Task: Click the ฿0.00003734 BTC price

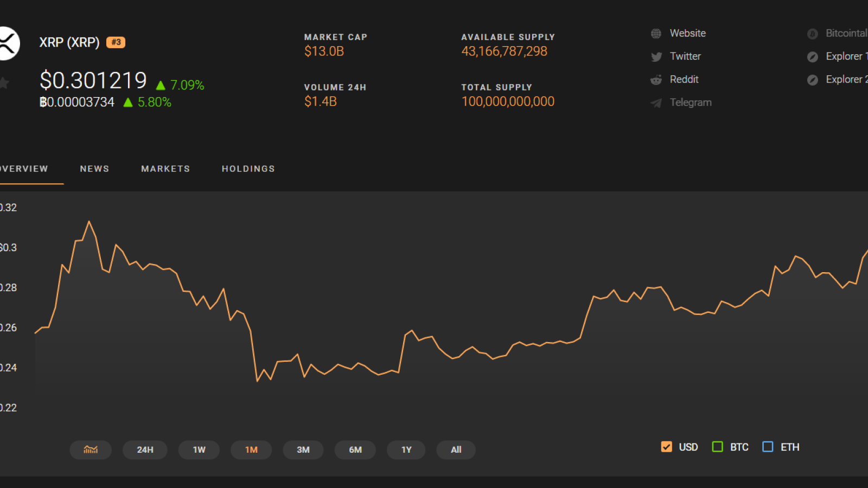Action: coord(77,102)
